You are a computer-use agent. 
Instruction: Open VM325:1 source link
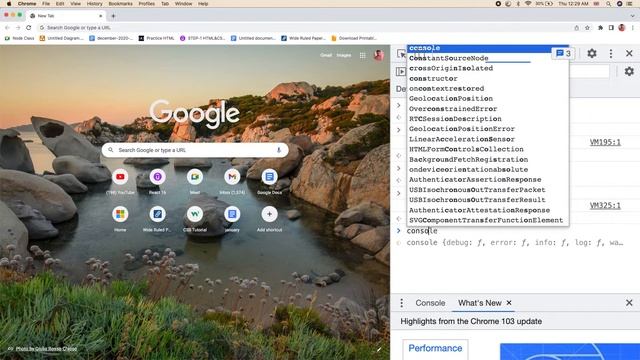point(605,205)
